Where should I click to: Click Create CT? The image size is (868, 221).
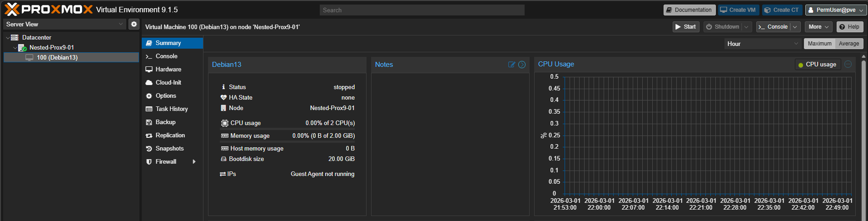[781, 10]
